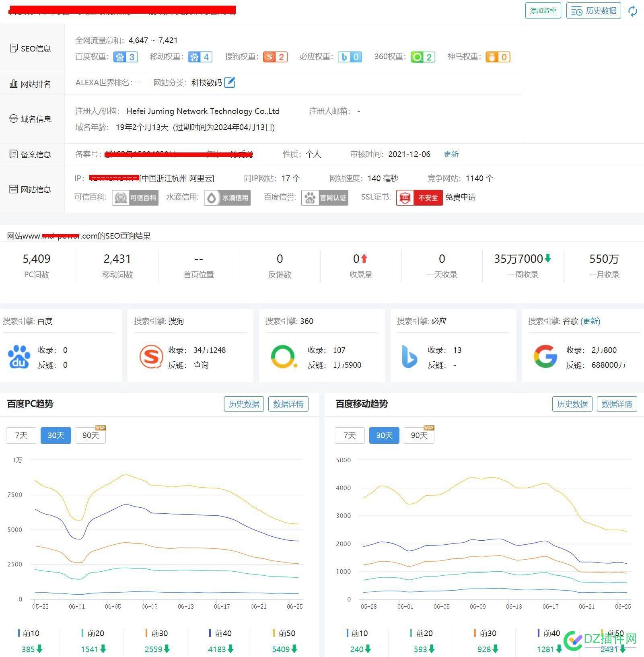644x657 pixels.
Task: Select 90天 VIP tab in 百度PC趋势
Action: click(91, 435)
